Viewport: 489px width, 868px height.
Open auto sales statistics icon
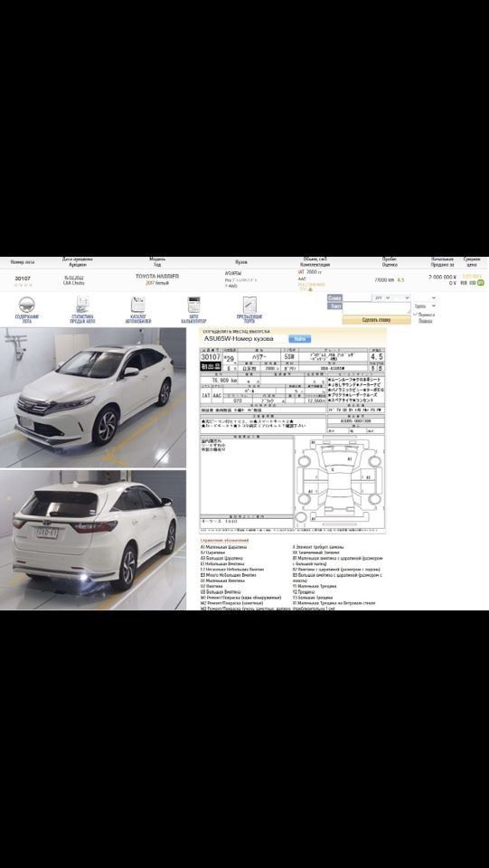[82, 305]
